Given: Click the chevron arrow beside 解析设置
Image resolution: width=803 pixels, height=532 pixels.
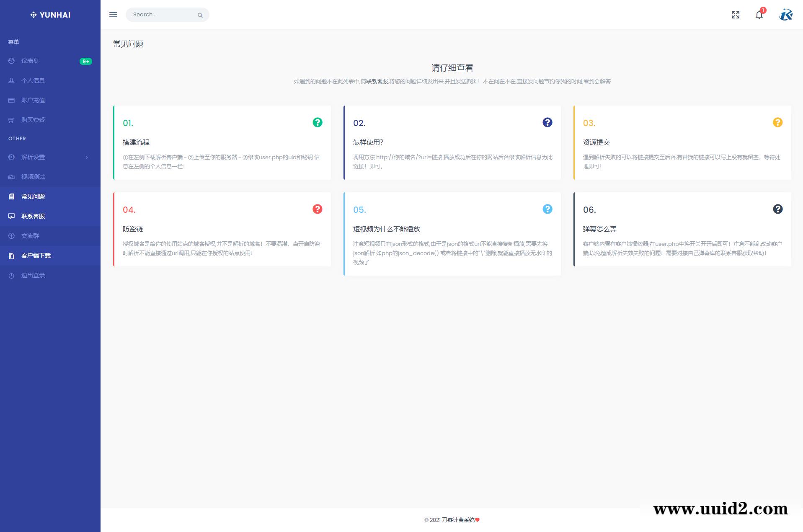Looking at the screenshot, I should tap(87, 157).
